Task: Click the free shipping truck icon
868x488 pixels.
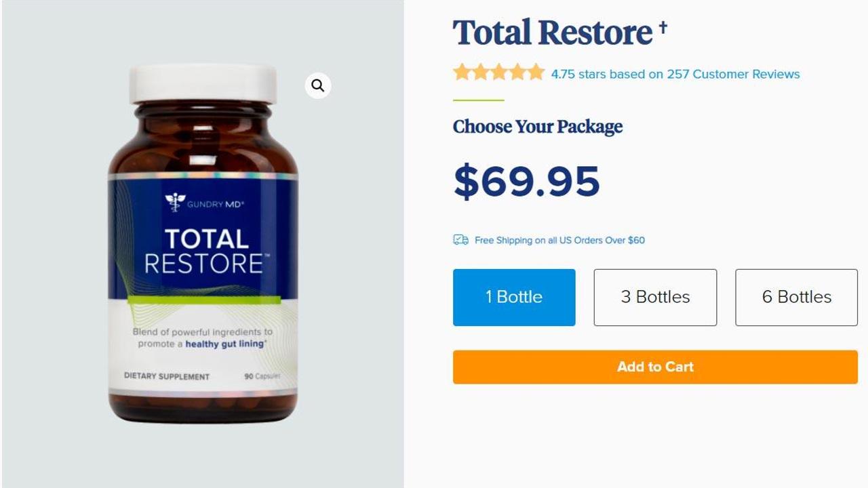Action: 461,240
